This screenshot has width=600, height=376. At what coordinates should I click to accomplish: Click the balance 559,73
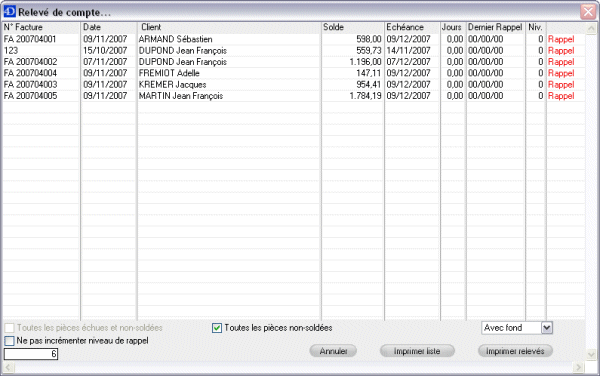pos(369,50)
